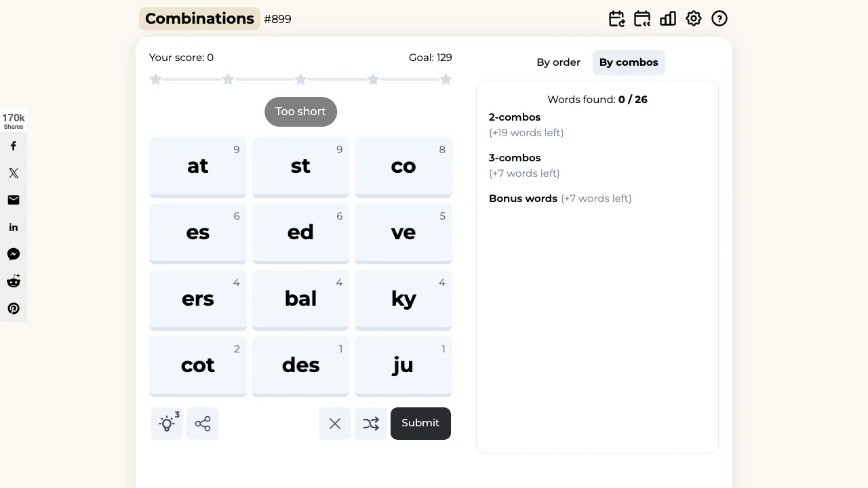Click the Goal: 129 label

tap(431, 58)
